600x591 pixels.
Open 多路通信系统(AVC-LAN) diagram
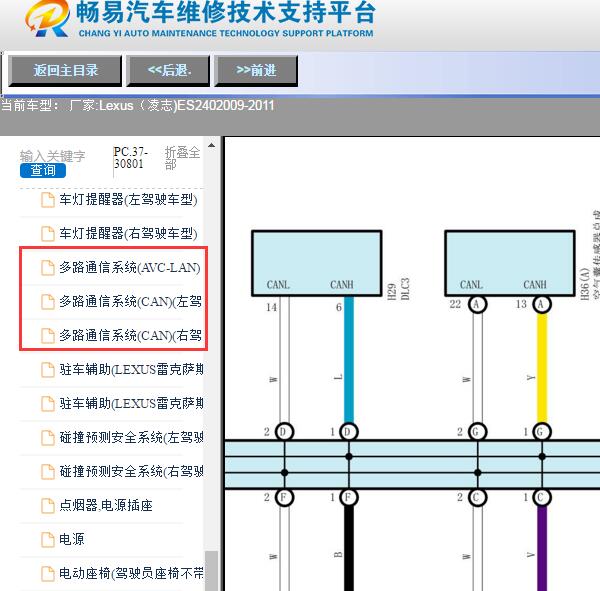click(130, 268)
